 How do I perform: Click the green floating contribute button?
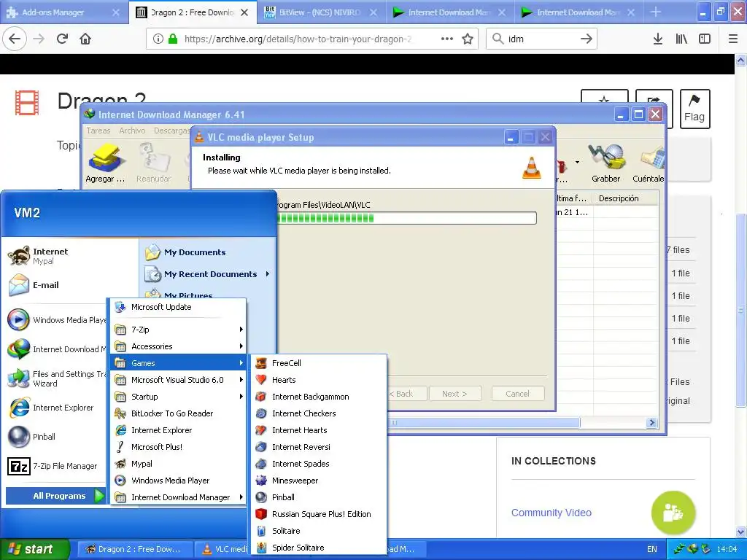point(673,513)
